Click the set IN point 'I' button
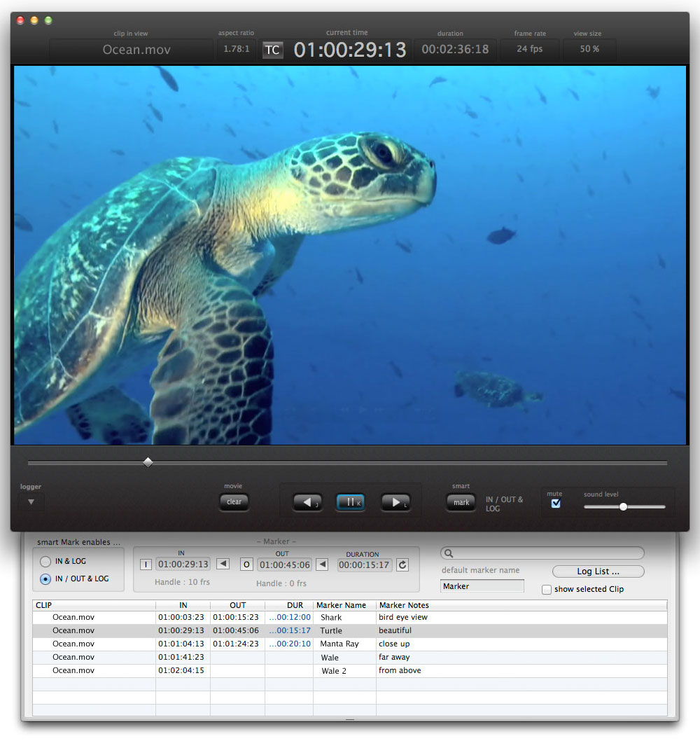The image size is (700, 741). 146,565
